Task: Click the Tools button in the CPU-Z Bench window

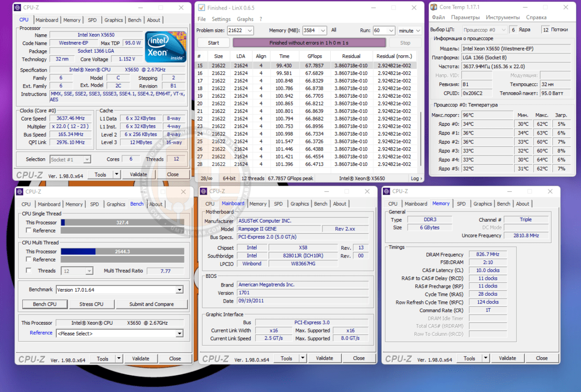Action: [x=102, y=359]
